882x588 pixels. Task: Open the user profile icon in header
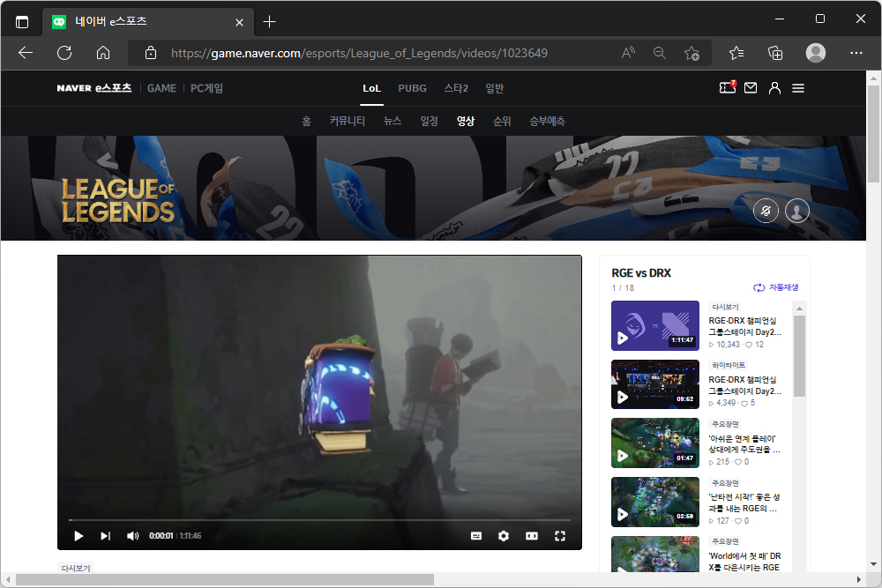pyautogui.click(x=774, y=87)
